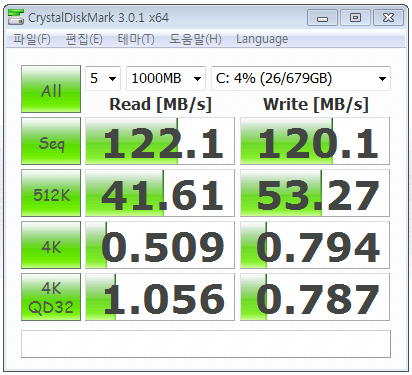Screen dimensions: 412x375
Task: Close the CrystalDiskMark window
Action: click(388, 18)
